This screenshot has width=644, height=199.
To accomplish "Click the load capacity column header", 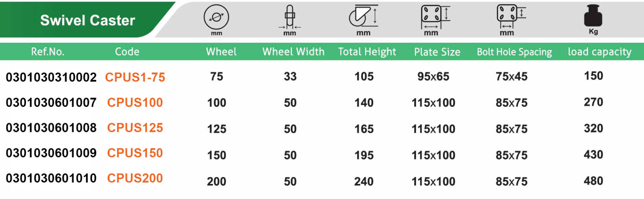I will coord(600,52).
